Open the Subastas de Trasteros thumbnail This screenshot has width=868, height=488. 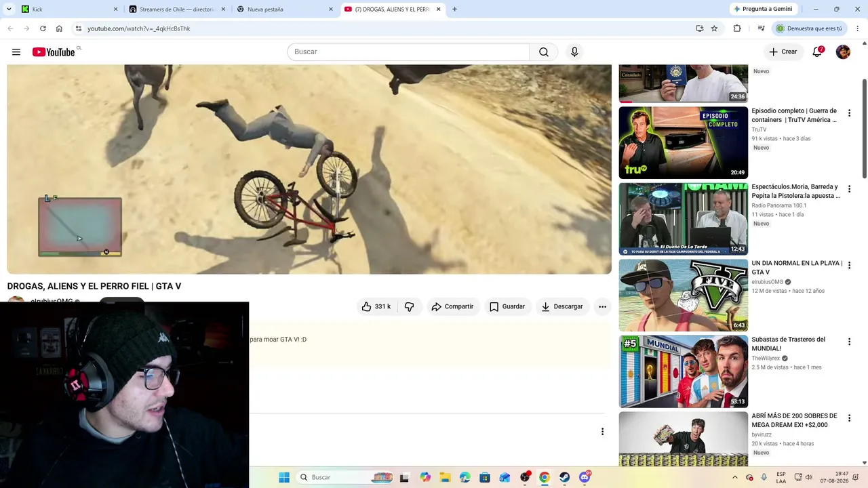point(684,371)
